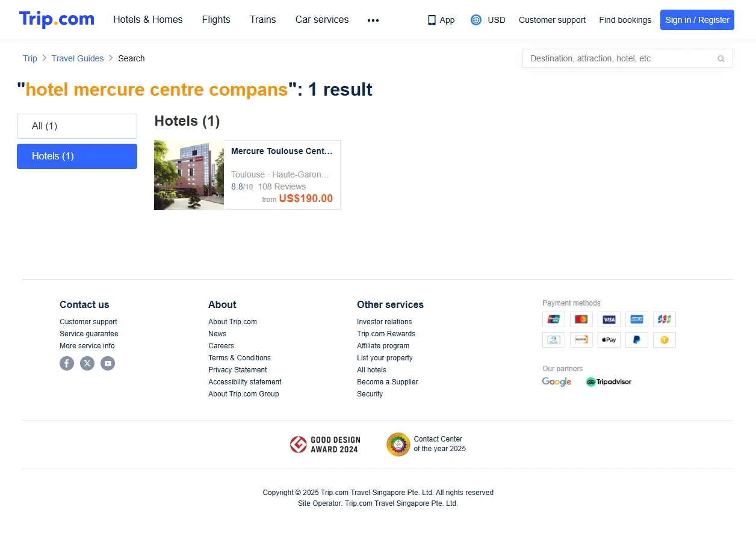Open the Trains menu

263,20
